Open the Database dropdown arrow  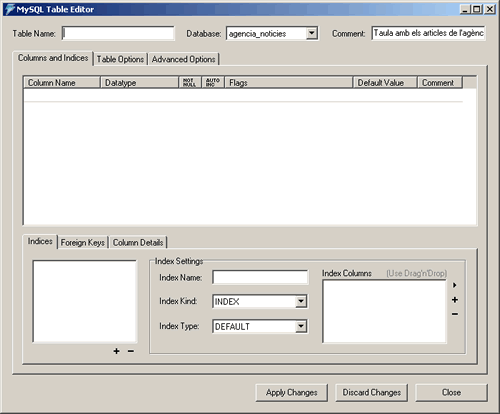tap(312, 33)
